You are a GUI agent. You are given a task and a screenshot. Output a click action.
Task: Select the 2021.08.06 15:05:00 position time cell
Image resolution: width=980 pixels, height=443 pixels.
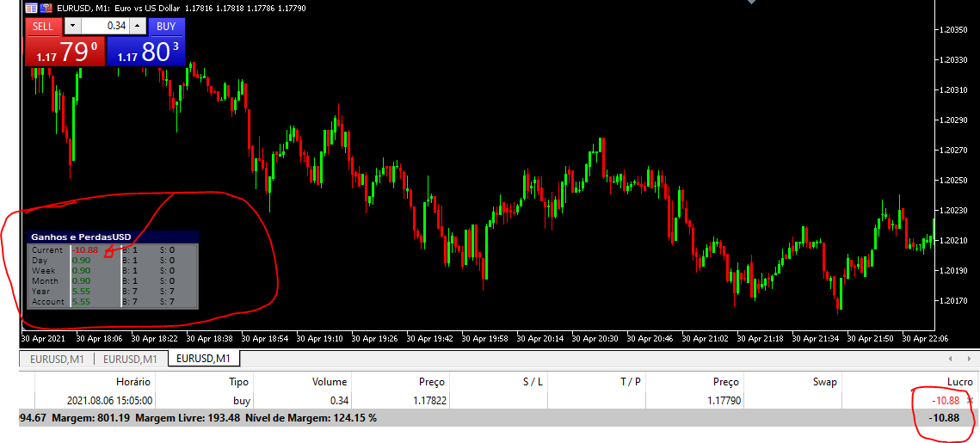pyautogui.click(x=111, y=401)
